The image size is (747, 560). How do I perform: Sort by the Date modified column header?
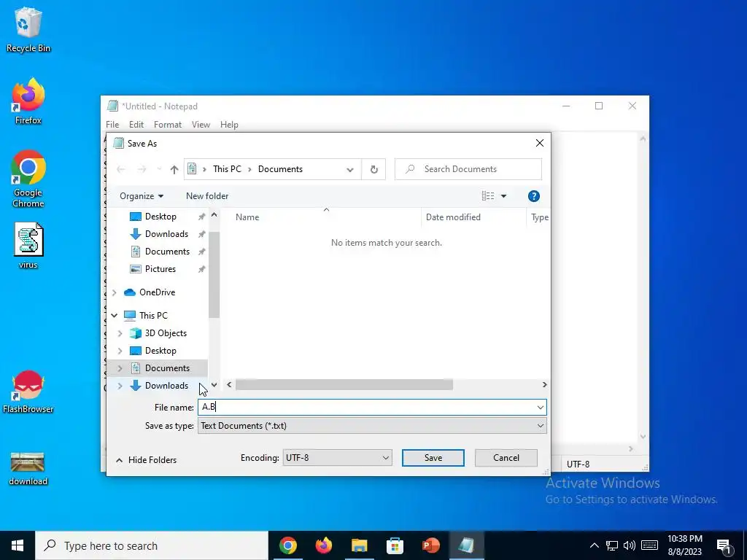[453, 217]
